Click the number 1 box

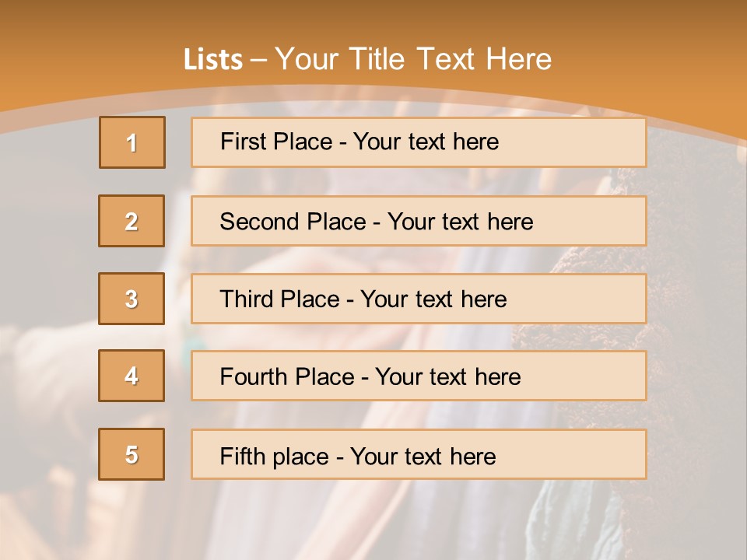point(132,142)
